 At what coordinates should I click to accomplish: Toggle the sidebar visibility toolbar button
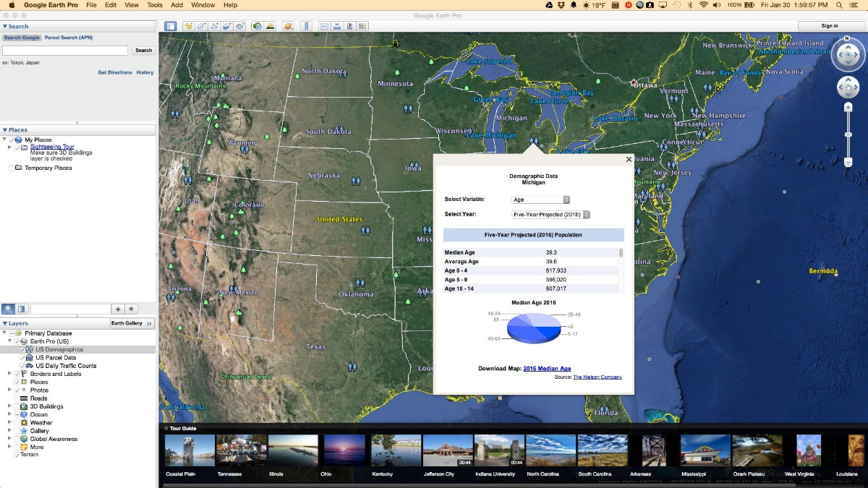click(171, 26)
